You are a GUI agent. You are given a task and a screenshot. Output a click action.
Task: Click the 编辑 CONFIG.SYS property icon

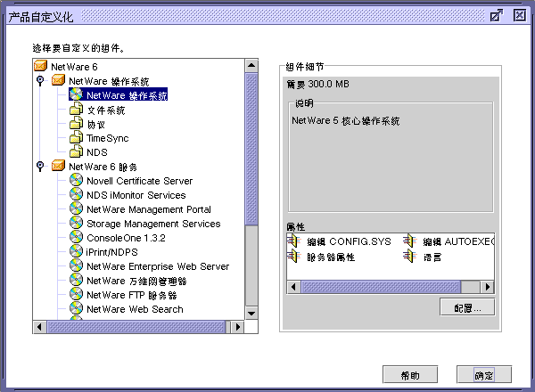(x=293, y=241)
